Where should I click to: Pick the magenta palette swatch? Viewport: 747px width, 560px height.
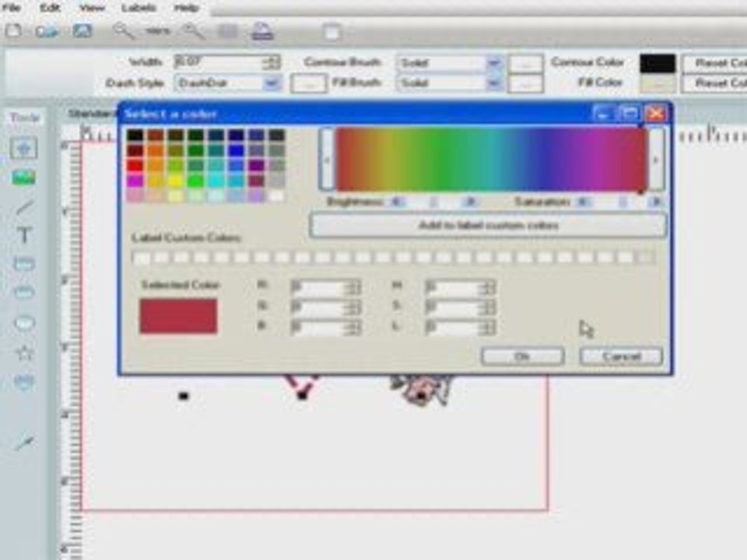tap(135, 181)
